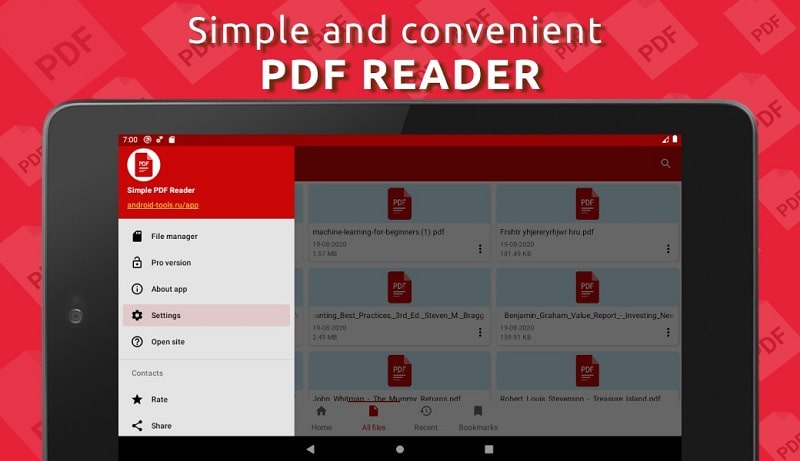Open the About app entry

(x=169, y=289)
